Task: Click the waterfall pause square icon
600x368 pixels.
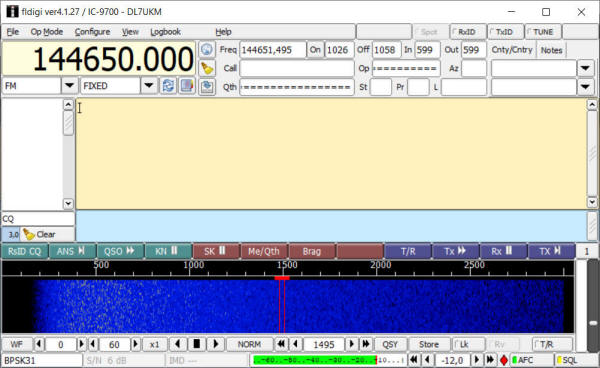Action: (197, 344)
